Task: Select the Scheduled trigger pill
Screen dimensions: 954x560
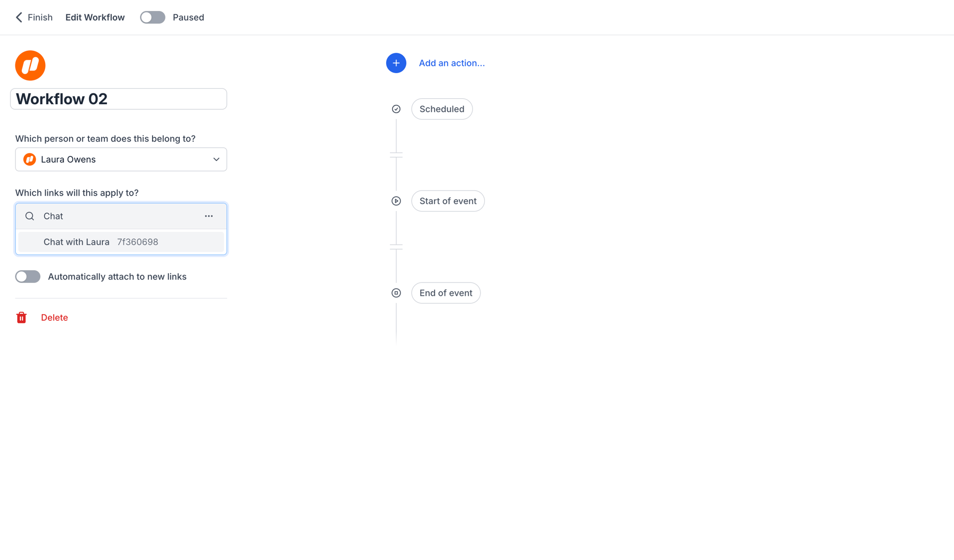Action: pyautogui.click(x=442, y=109)
